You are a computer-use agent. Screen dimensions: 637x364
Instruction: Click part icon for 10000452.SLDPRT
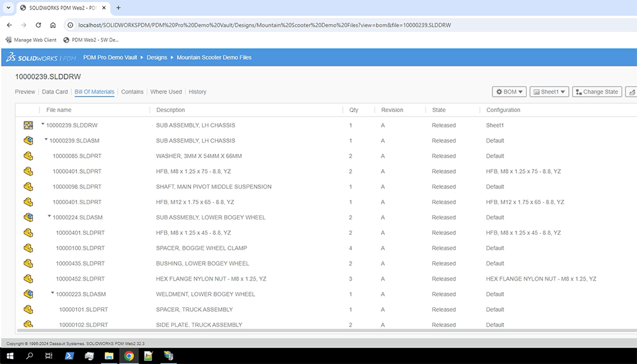28,279
